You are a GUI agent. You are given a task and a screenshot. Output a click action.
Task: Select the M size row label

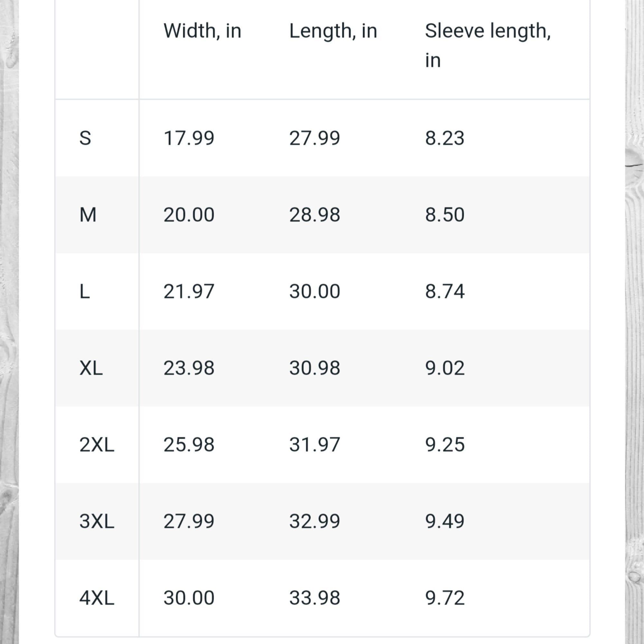click(x=88, y=215)
